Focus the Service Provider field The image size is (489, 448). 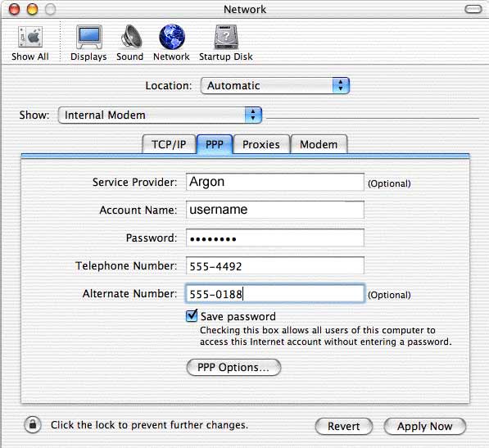click(x=275, y=182)
